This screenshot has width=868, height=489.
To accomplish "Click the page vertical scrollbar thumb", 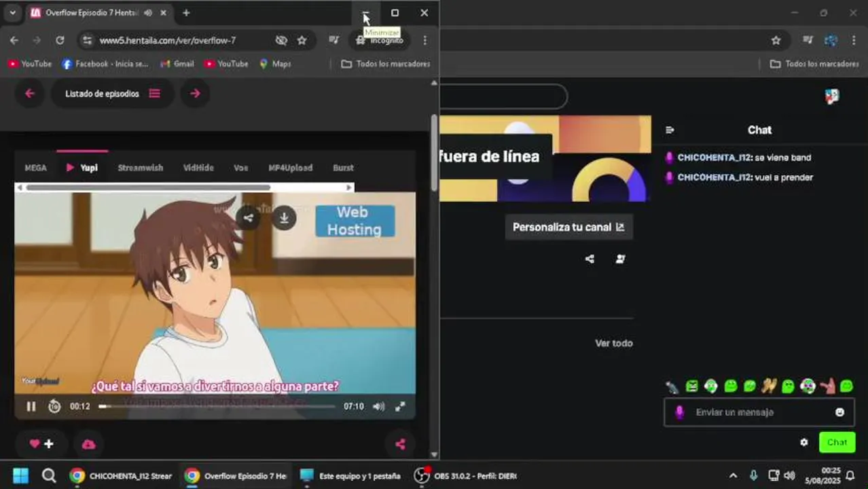I will click(x=435, y=152).
